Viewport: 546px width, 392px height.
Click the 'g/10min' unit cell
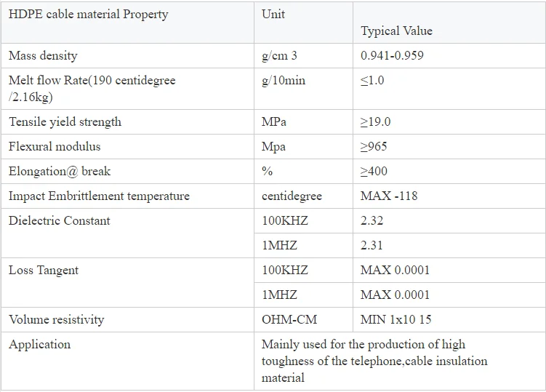click(x=284, y=80)
